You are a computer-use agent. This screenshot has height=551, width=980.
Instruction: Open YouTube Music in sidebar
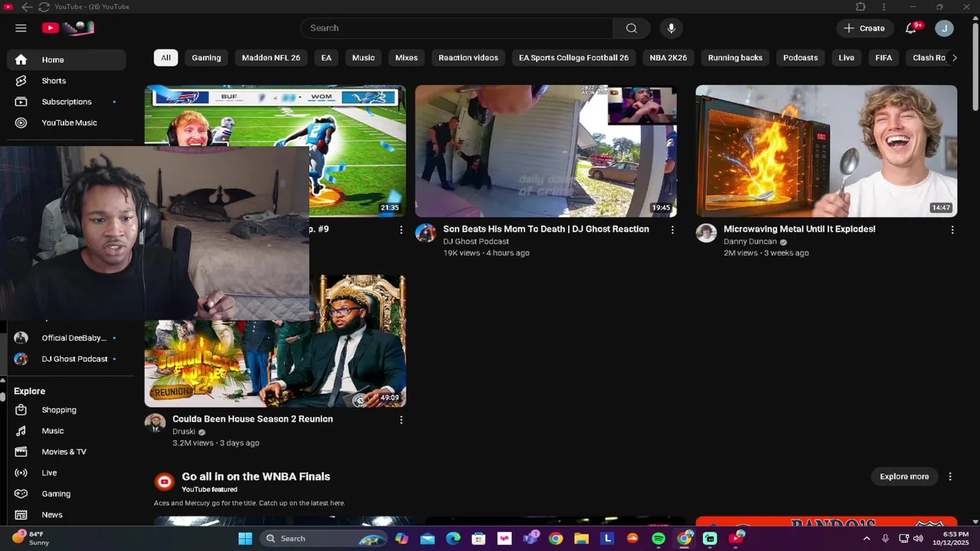pyautogui.click(x=67, y=122)
